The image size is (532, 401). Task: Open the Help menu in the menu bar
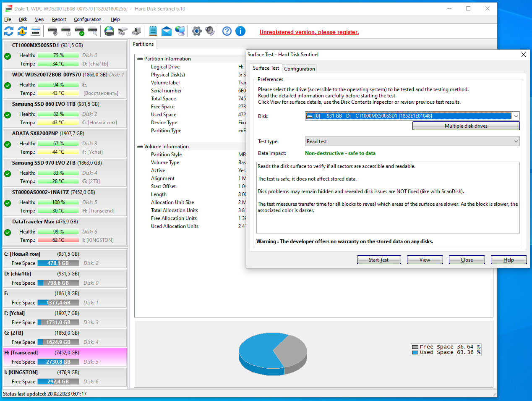(115, 19)
